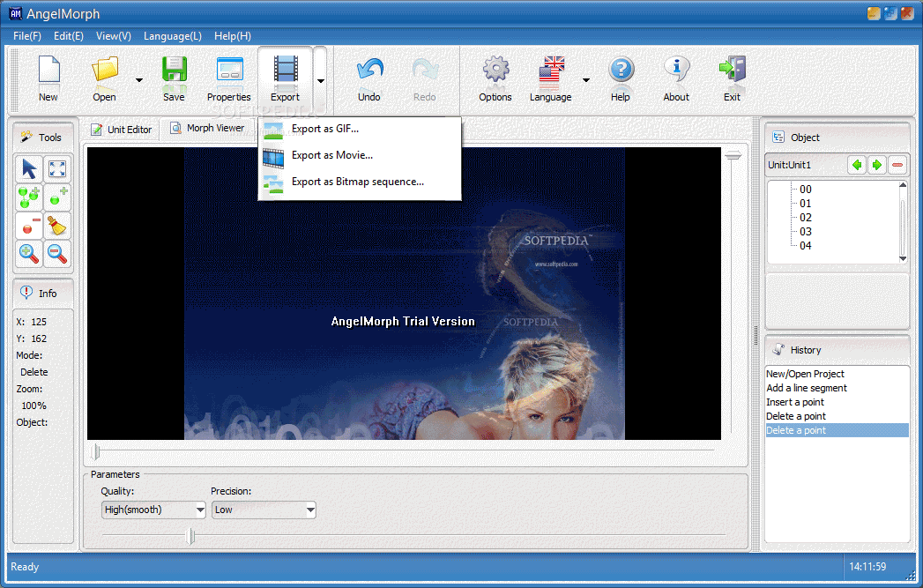Select the arrow pointer tool
Image resolution: width=923 pixels, height=588 pixels.
coord(29,169)
